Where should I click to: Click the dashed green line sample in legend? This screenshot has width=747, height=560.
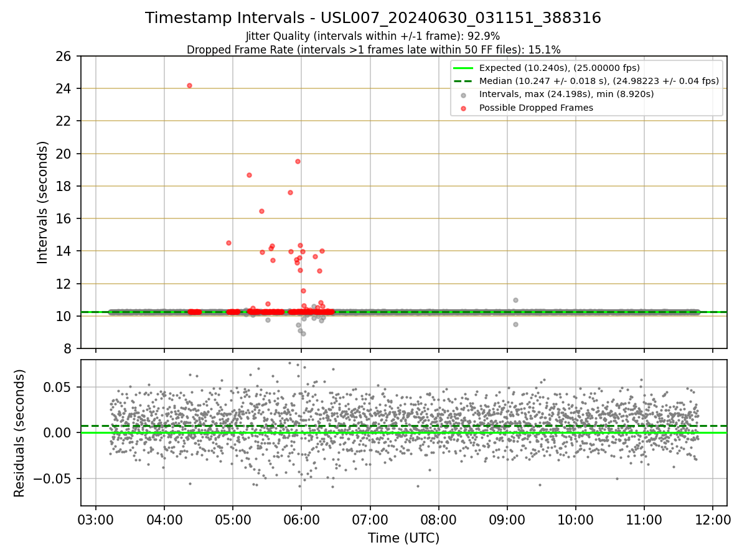click(x=464, y=81)
